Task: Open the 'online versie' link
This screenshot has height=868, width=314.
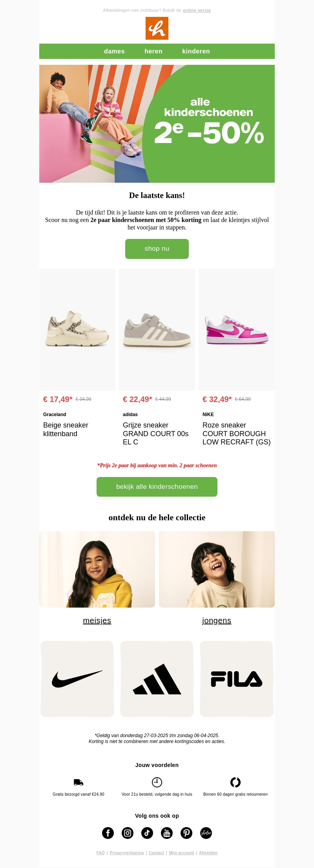Action: click(197, 10)
